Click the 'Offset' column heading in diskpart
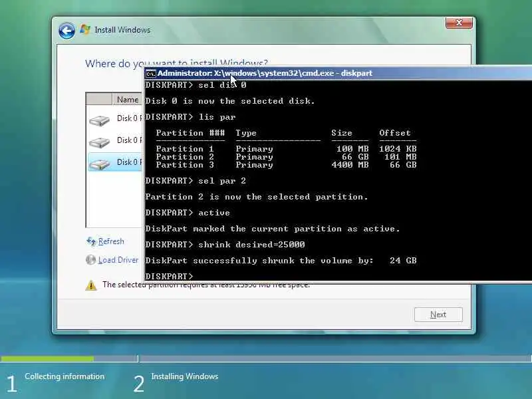The height and width of the screenshot is (399, 532). click(395, 133)
